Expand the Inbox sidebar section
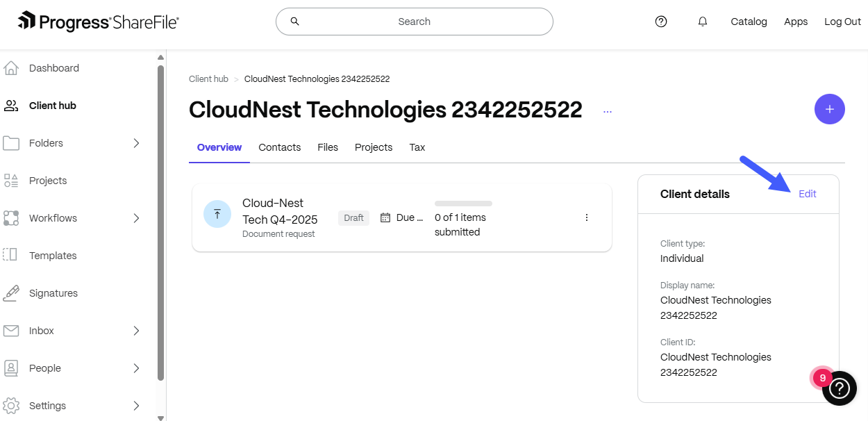Screen dimensions: 868x421 coord(136,331)
